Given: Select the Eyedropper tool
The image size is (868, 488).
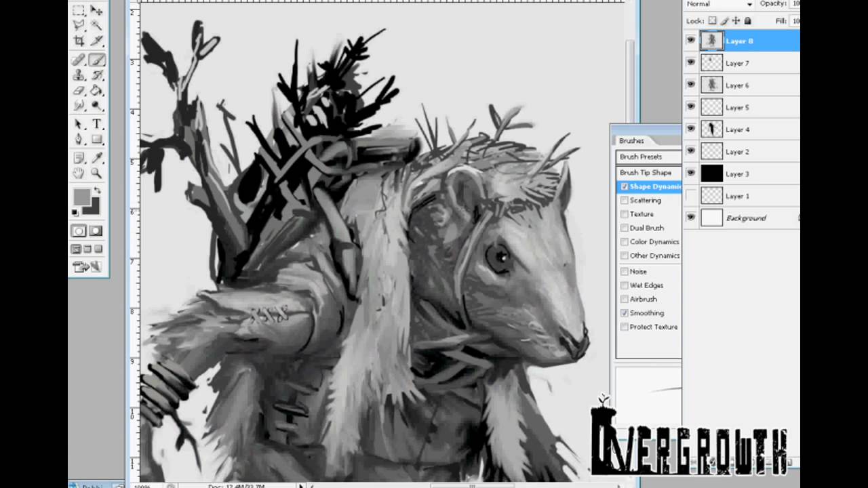Looking at the screenshot, I should tap(97, 159).
